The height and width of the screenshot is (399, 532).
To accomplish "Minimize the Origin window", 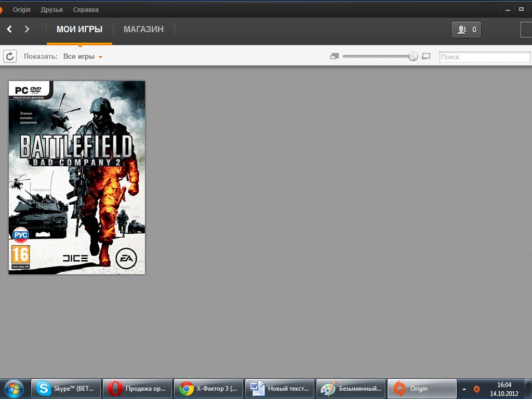I will point(508,10).
